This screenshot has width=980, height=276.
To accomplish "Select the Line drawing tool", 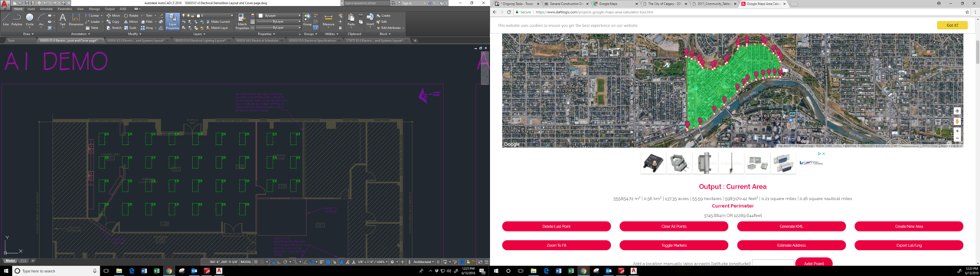I will [5, 19].
